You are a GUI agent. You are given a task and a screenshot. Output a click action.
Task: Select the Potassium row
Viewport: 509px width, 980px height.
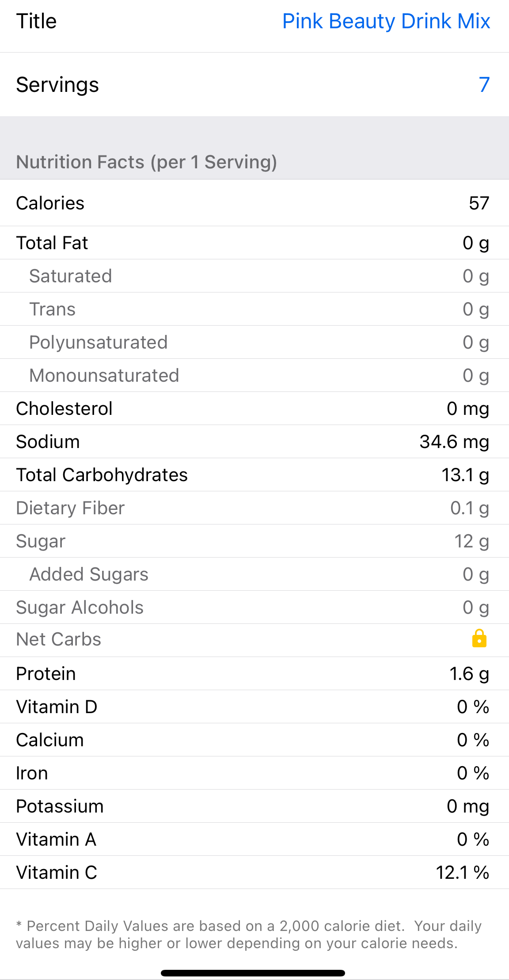pyautogui.click(x=254, y=806)
